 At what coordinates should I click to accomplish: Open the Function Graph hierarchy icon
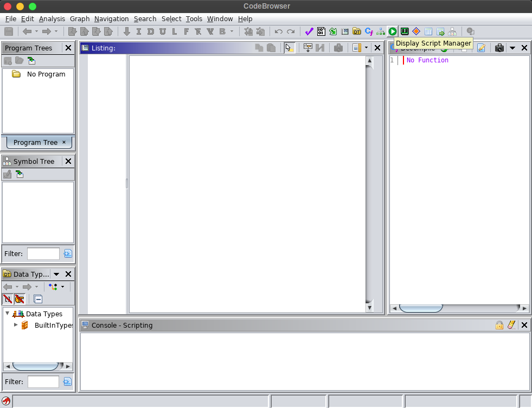pos(381,31)
